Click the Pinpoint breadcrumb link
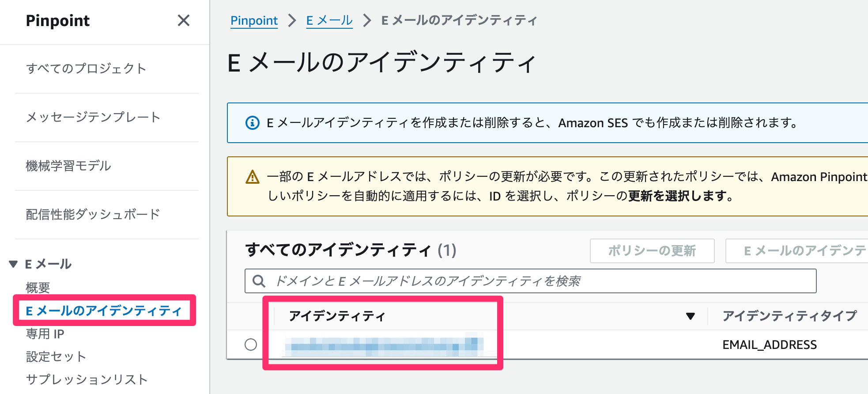Viewport: 868px width, 394px height. point(254,20)
